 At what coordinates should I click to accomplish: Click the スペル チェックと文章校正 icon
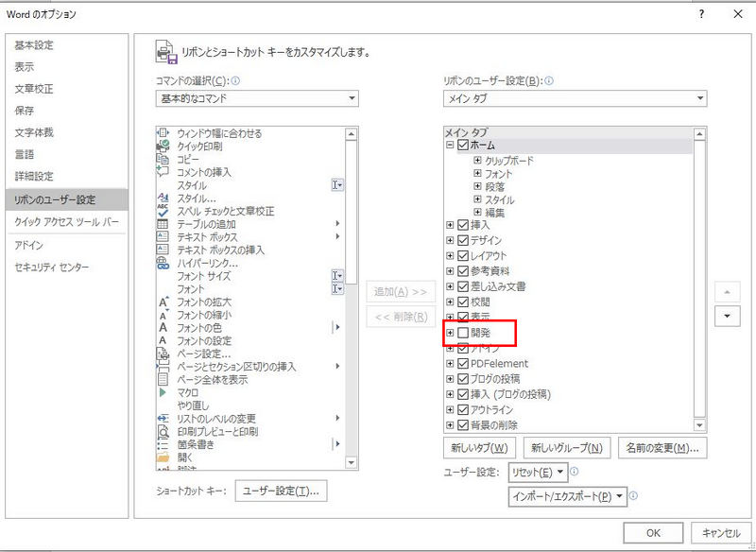click(x=163, y=211)
